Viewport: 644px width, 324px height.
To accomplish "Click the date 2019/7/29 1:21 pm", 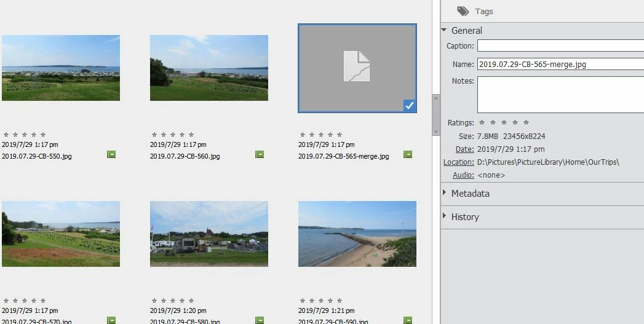I will tap(327, 310).
